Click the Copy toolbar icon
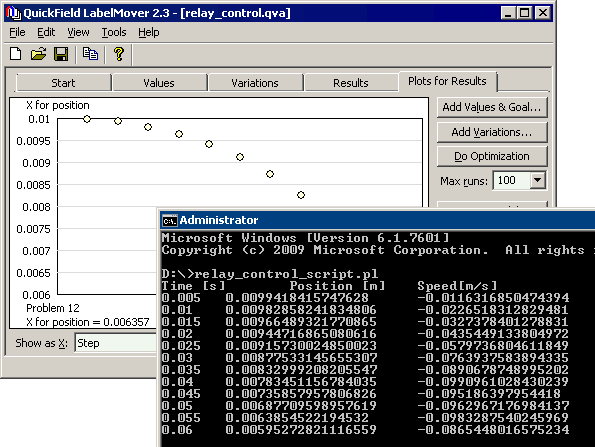This screenshot has height=447, width=595. coord(90,54)
